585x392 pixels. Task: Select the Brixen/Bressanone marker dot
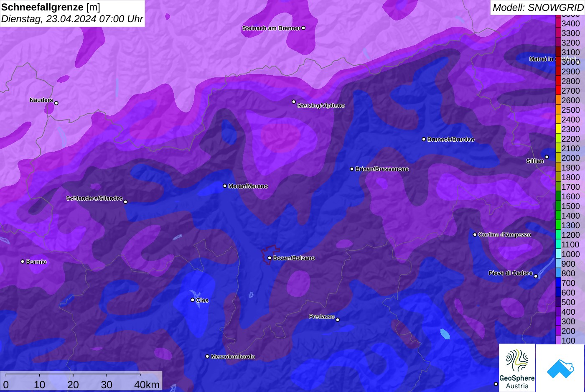click(x=352, y=169)
